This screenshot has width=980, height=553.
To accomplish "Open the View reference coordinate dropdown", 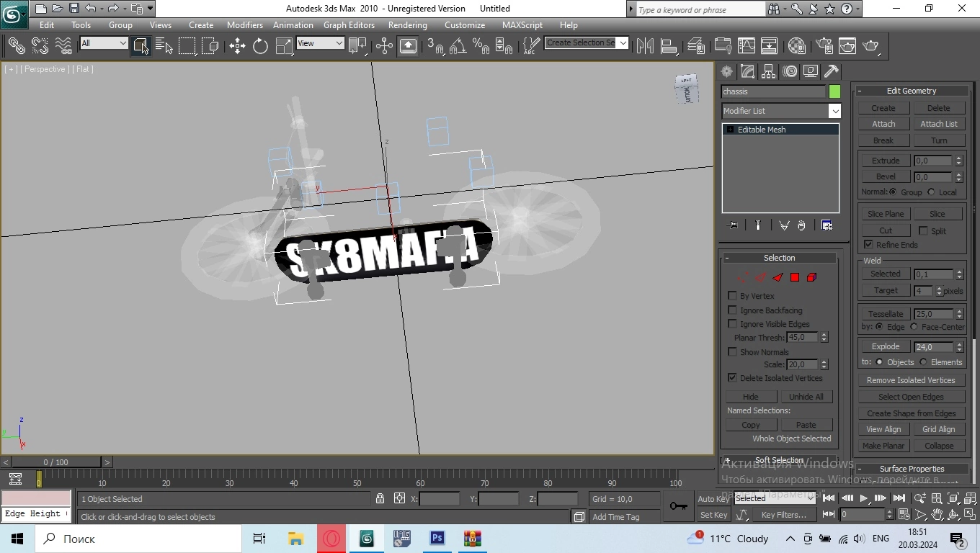I will pos(320,43).
